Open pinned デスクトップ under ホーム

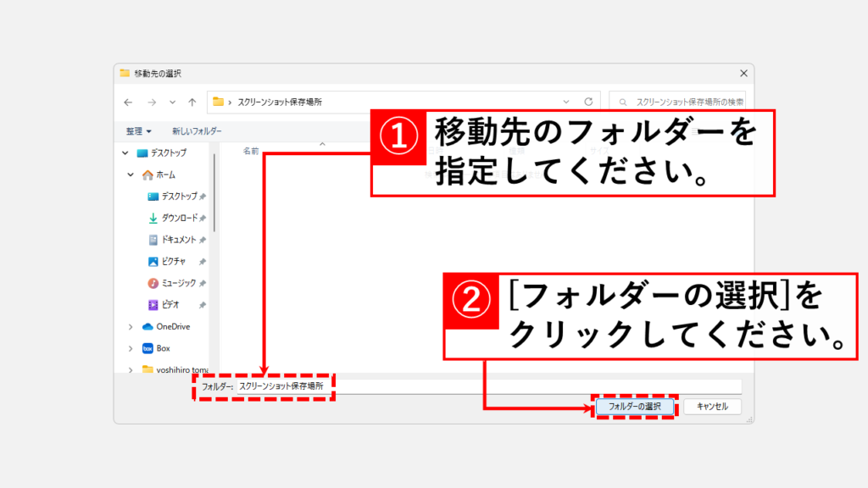[x=172, y=197]
